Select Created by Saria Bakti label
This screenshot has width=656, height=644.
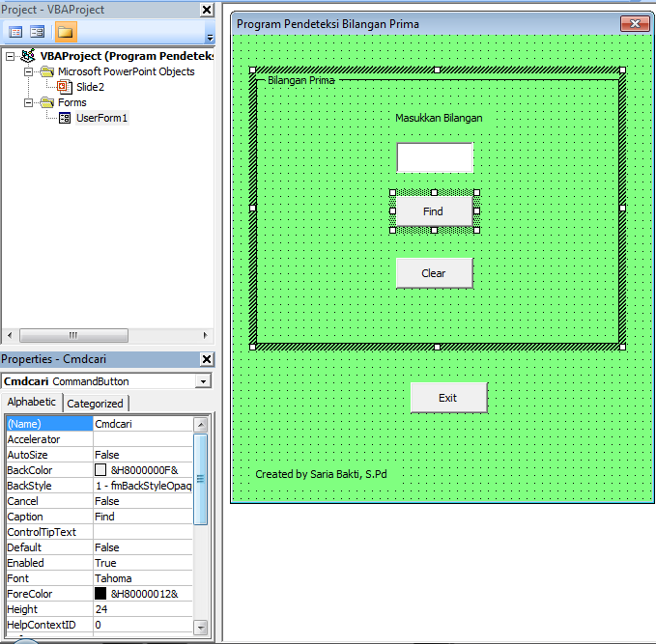tap(321, 474)
